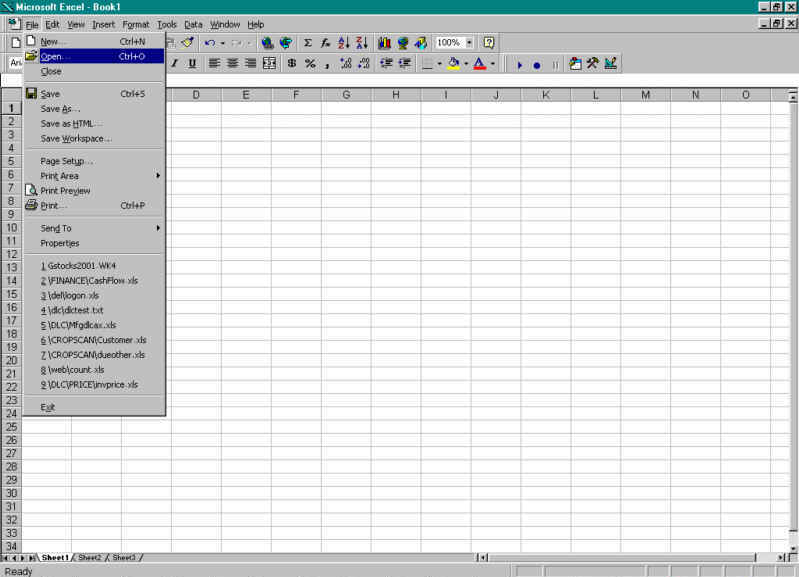The height and width of the screenshot is (577, 799).
Task: Click the Decrease Decimal icon
Action: click(364, 63)
